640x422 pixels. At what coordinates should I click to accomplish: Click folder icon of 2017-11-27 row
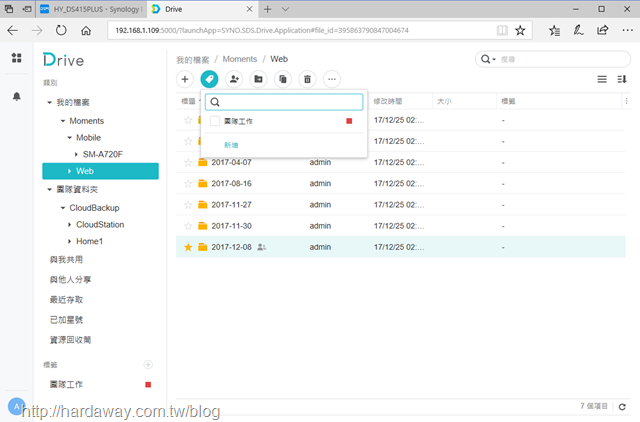(202, 204)
